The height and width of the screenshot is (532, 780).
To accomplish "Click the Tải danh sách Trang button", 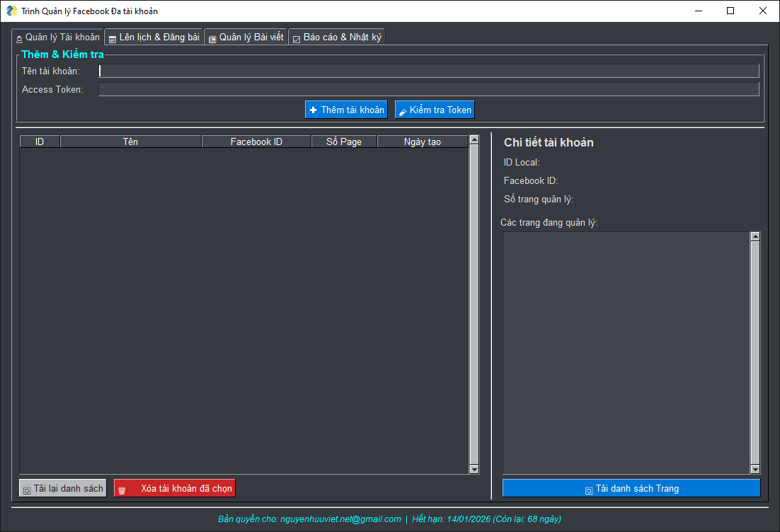I will (631, 488).
